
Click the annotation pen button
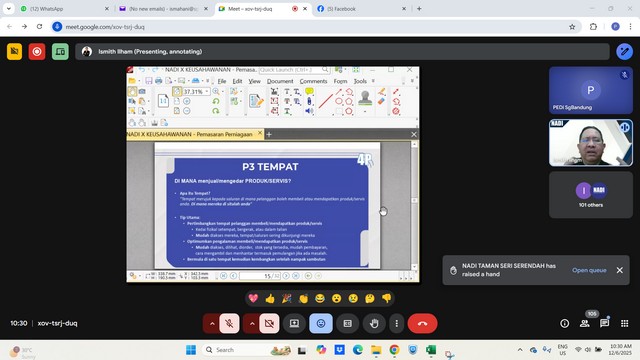tap(624, 51)
